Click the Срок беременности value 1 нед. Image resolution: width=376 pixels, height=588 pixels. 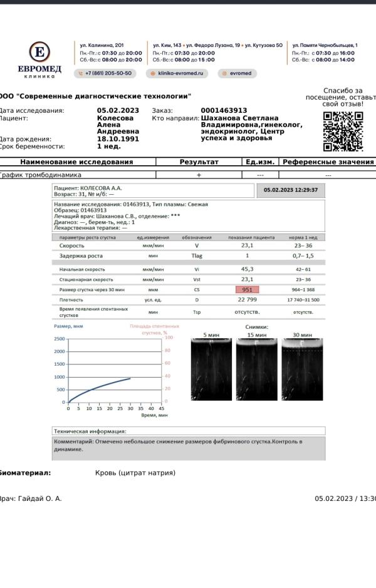[x=109, y=147]
